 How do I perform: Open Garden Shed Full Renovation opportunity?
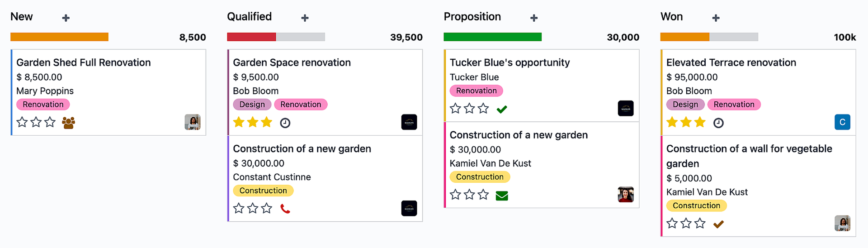(x=84, y=62)
